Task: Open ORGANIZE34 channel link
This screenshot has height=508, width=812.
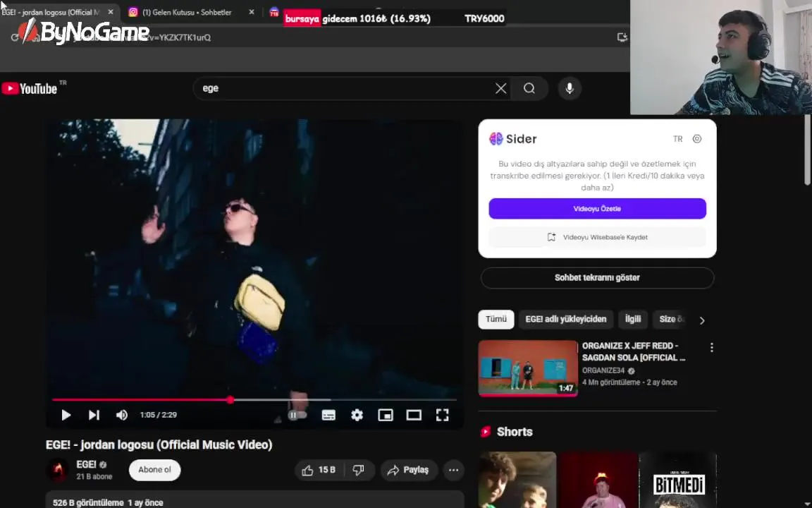Action: pyautogui.click(x=603, y=370)
